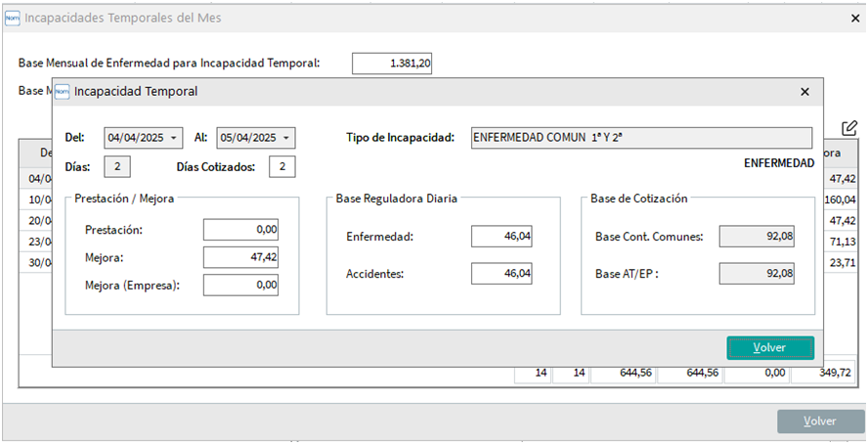
Task: Open the Del date dropdown
Action: 174,138
